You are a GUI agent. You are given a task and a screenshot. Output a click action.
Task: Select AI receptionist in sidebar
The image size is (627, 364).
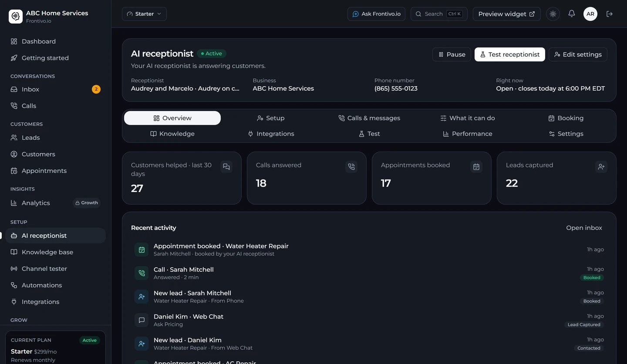[x=56, y=236]
